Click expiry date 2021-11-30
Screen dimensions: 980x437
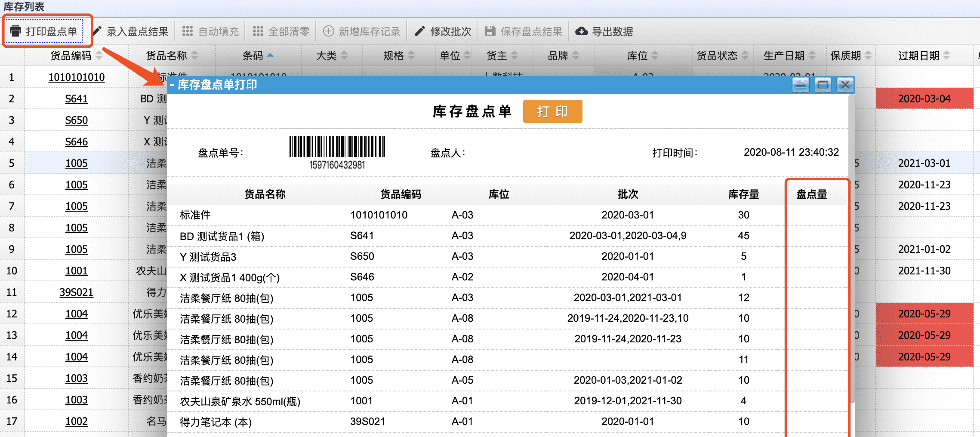click(925, 271)
